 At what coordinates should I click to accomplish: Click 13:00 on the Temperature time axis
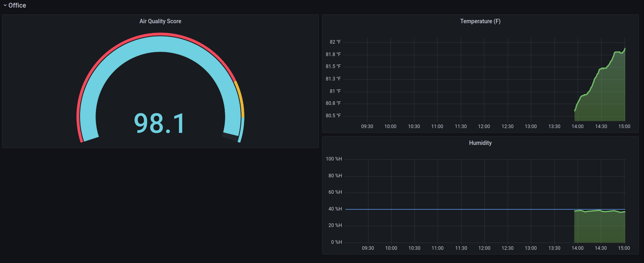click(531, 126)
